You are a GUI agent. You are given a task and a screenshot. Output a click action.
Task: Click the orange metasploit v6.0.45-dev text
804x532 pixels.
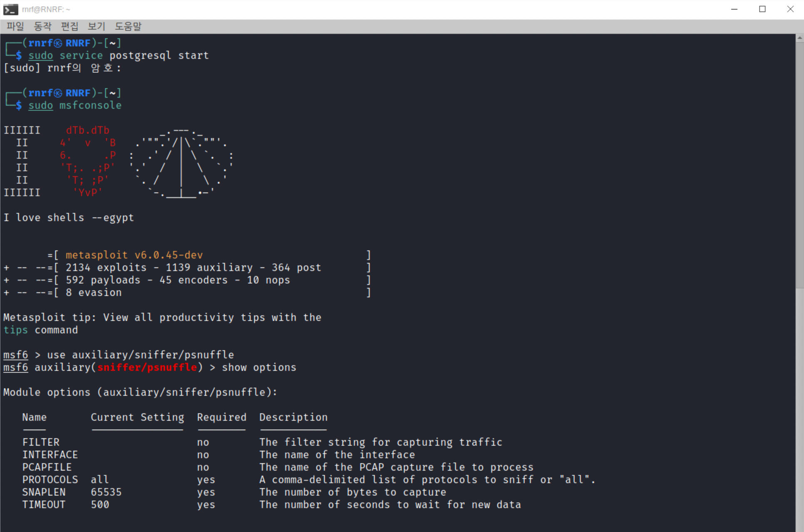tap(134, 255)
